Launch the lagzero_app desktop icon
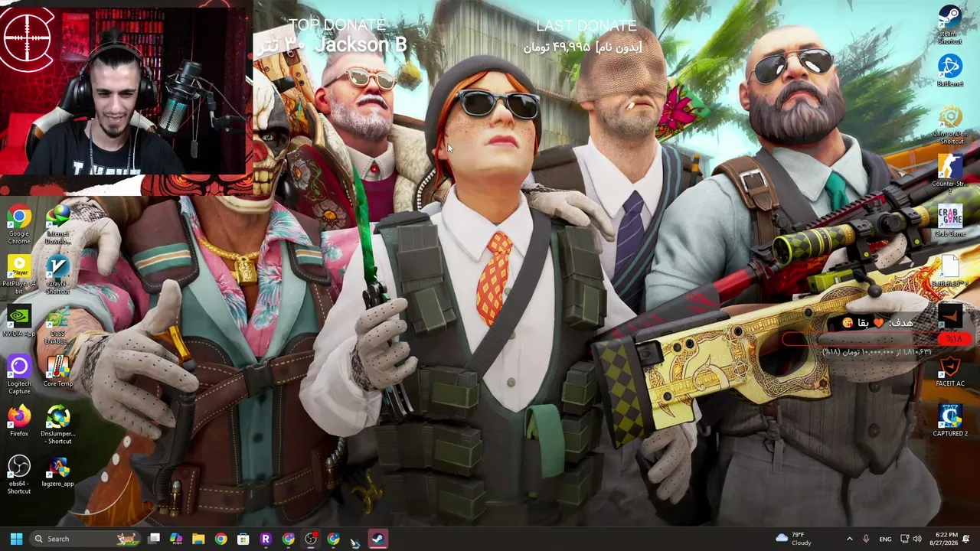The width and height of the screenshot is (980, 551). (x=58, y=472)
